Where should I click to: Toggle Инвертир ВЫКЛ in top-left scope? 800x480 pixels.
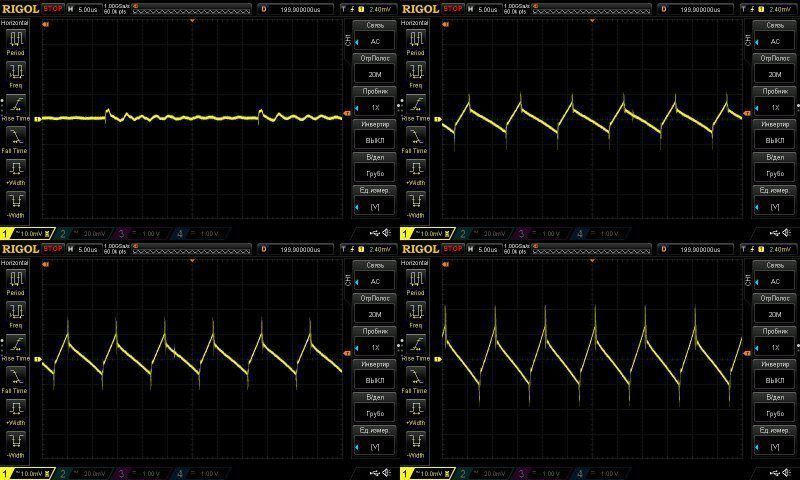(x=375, y=134)
